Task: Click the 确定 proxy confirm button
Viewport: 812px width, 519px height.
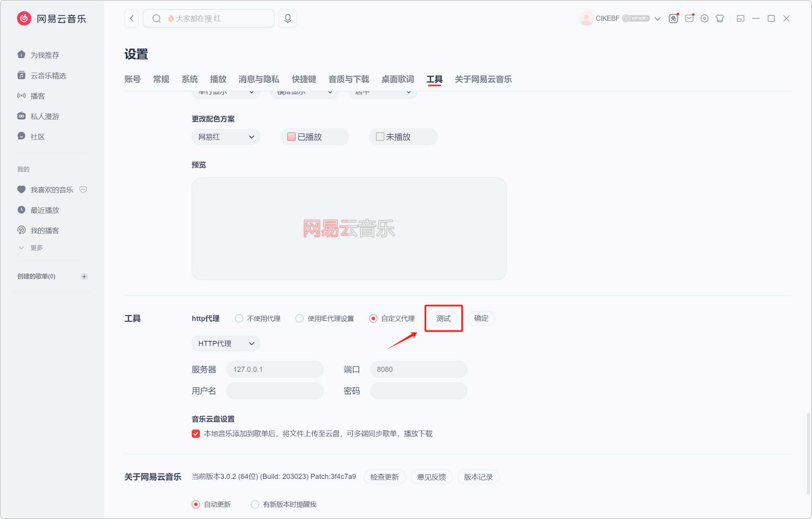Action: 481,318
